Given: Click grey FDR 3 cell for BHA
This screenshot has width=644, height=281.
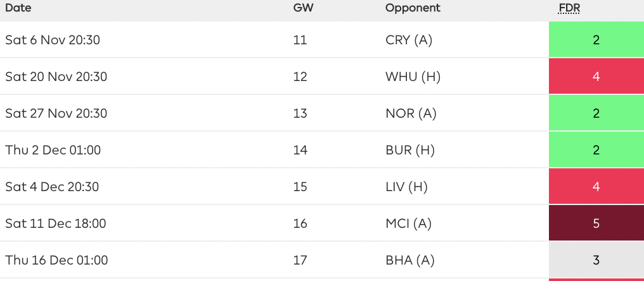Looking at the screenshot, I should coord(596,260).
